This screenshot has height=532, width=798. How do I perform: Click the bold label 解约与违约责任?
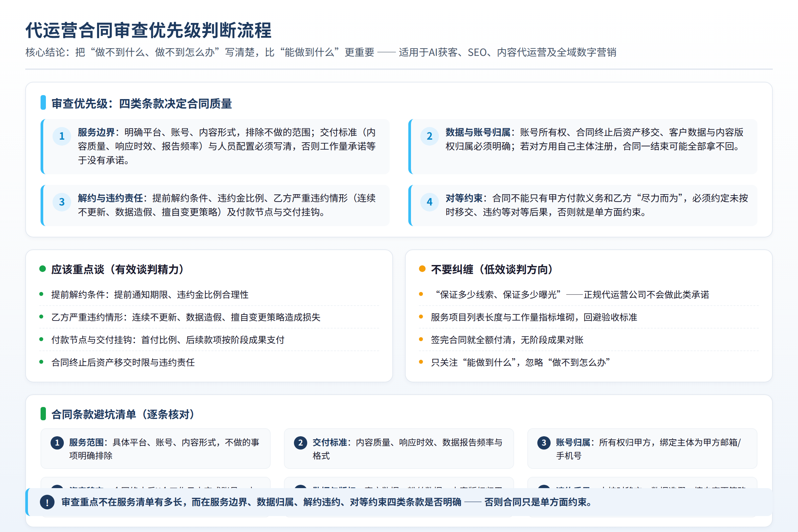click(111, 198)
